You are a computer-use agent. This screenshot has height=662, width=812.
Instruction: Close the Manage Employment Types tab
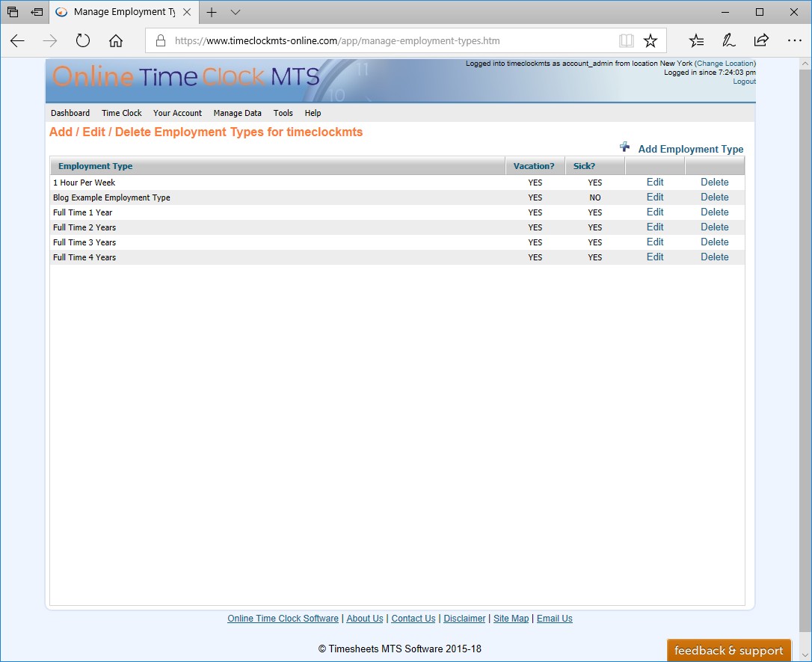click(188, 12)
